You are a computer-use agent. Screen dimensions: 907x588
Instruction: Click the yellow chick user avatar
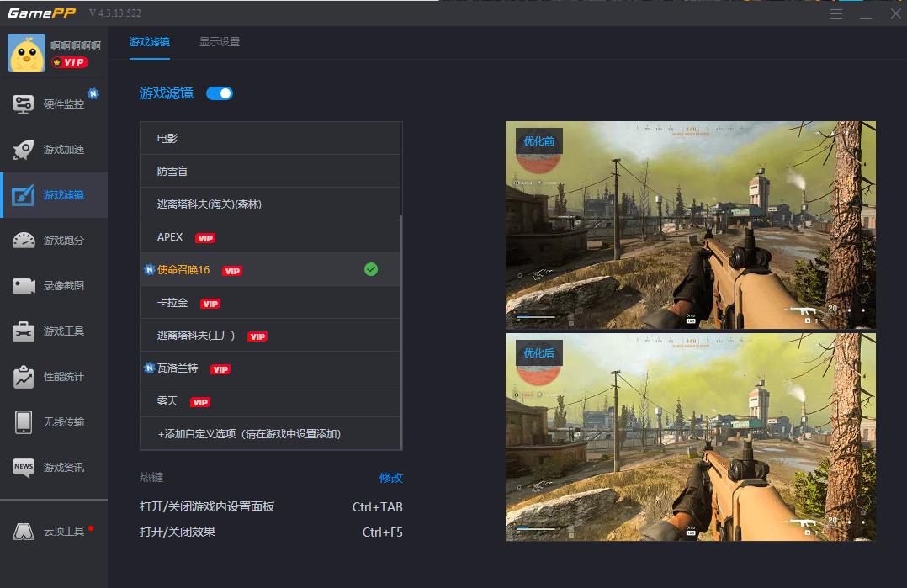tap(26, 53)
